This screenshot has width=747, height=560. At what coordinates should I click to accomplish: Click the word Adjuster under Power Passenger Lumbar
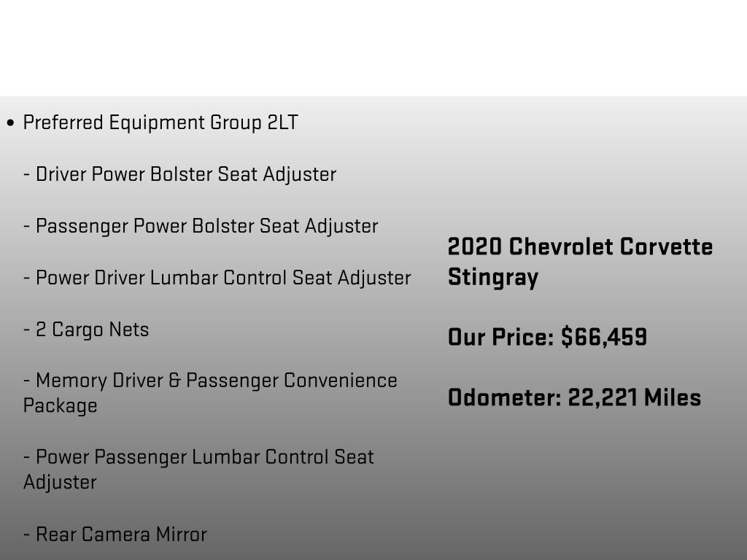[x=60, y=483]
